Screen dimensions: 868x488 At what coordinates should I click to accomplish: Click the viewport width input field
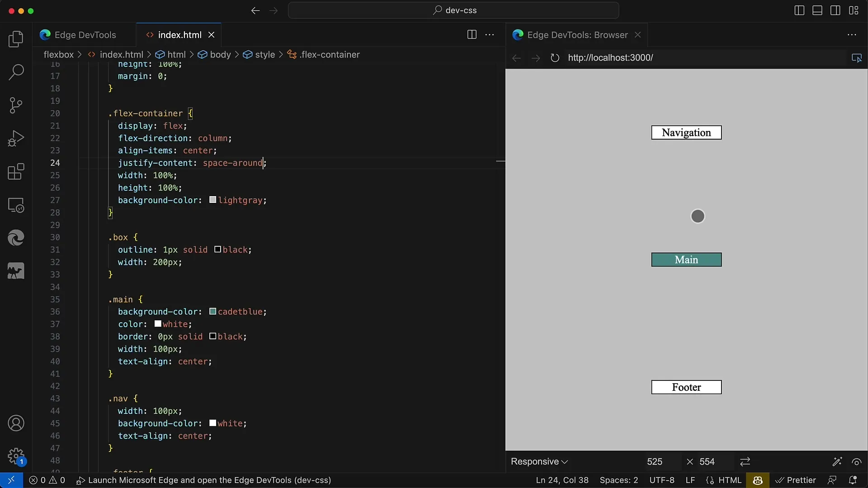(x=653, y=461)
